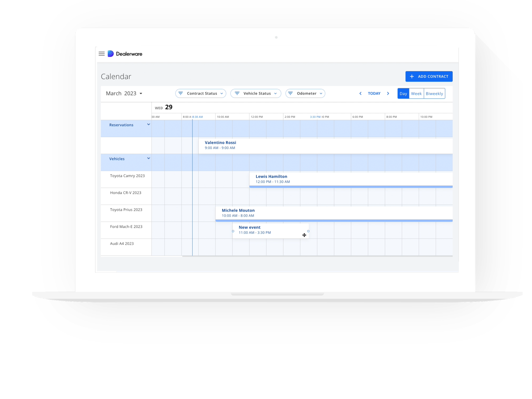Click the left resize handle of New event
The image size is (532, 399).
233,231
